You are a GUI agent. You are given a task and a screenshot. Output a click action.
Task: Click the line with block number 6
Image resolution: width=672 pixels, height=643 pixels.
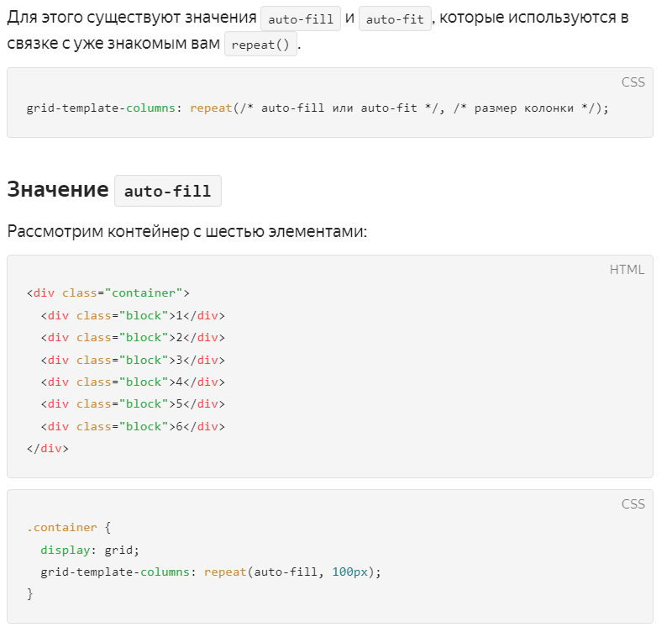[x=133, y=426]
